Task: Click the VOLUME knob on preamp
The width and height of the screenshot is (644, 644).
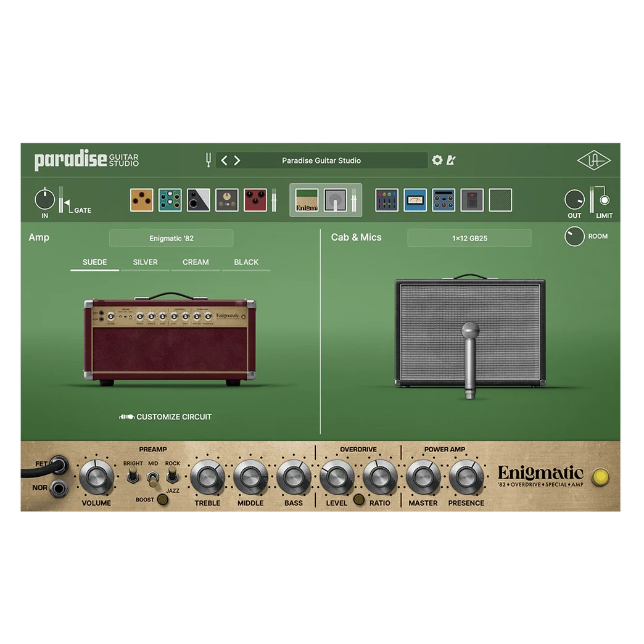Action: point(96,477)
